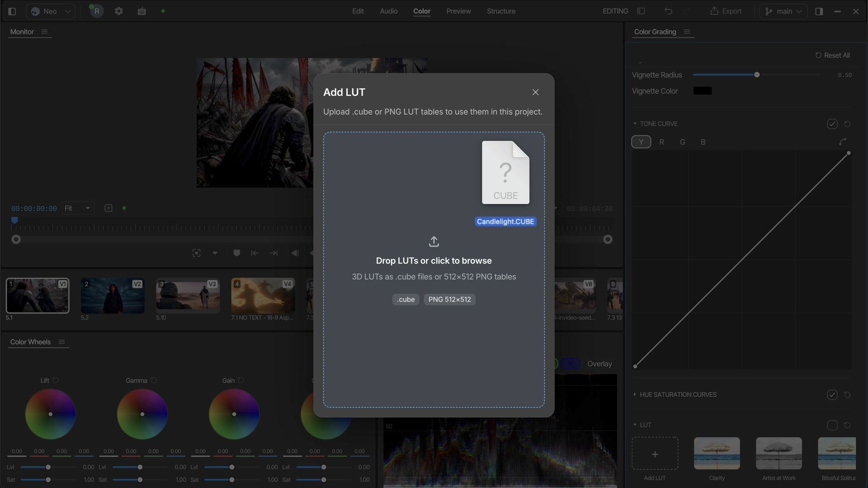This screenshot has width=868, height=488.
Task: Jump to the clip start
Action: click(x=255, y=253)
